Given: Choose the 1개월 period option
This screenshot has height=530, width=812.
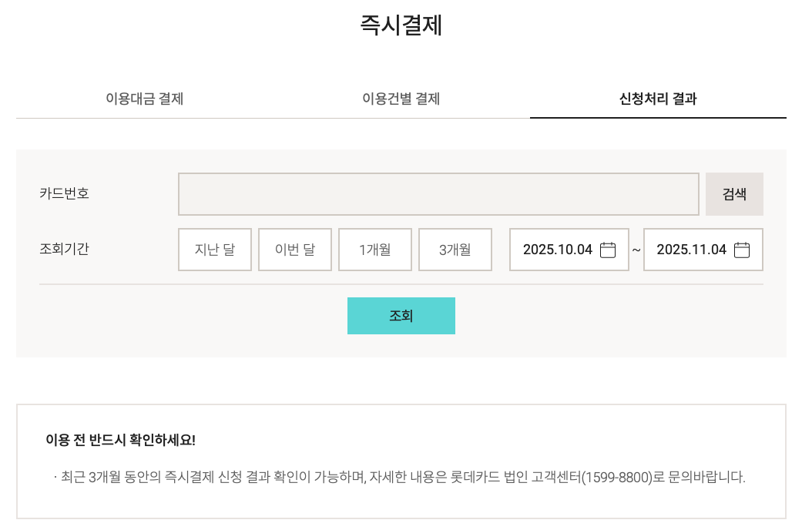Looking at the screenshot, I should pos(375,250).
